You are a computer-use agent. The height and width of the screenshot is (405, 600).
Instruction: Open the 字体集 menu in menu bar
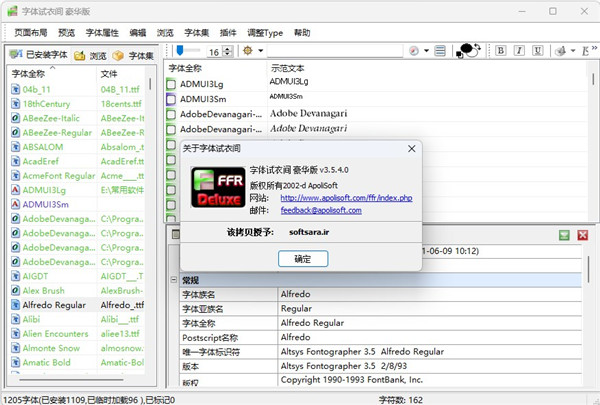point(197,33)
